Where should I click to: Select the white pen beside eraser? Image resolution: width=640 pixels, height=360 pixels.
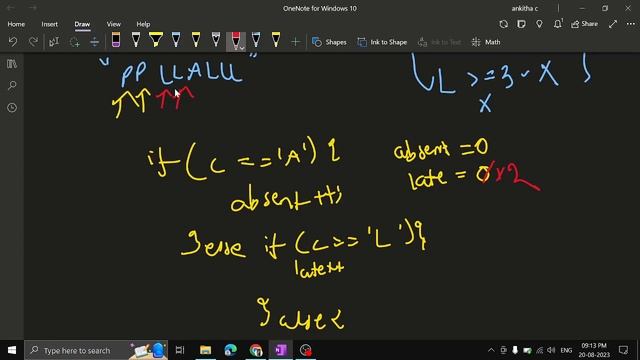(x=136, y=40)
